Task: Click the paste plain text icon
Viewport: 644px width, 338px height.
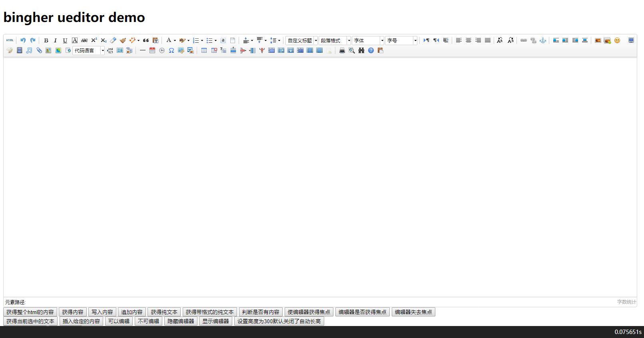Action: 156,40
